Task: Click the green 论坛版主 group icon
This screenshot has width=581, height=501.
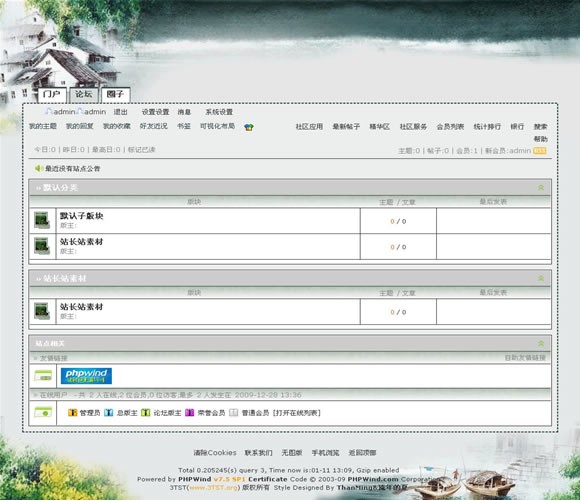Action: pos(146,412)
